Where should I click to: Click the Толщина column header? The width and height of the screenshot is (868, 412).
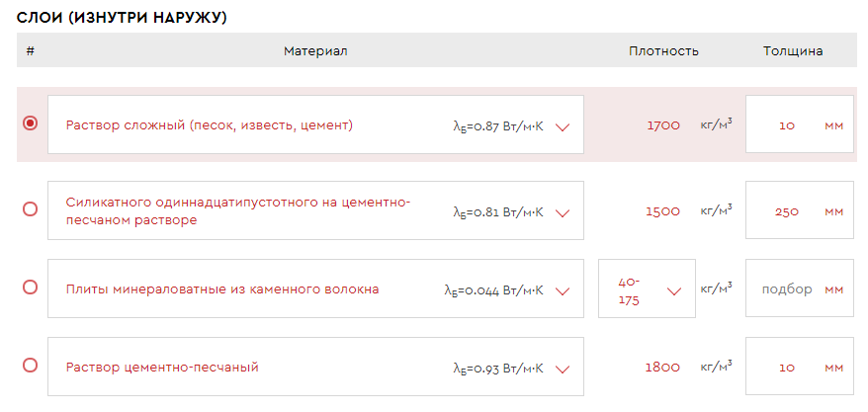[793, 51]
